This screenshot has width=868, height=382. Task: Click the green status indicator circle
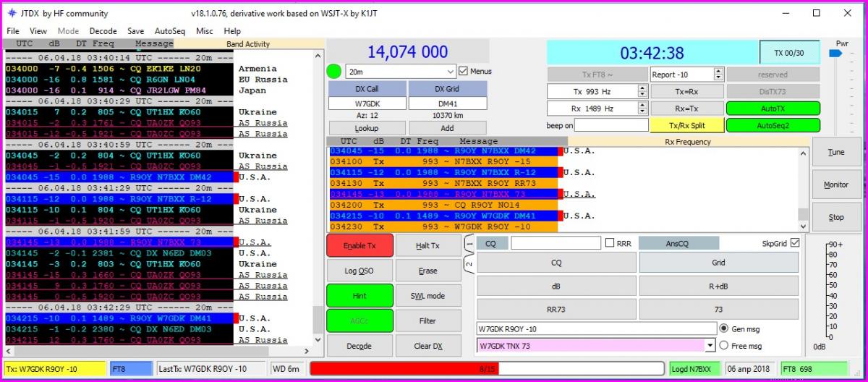tap(333, 72)
